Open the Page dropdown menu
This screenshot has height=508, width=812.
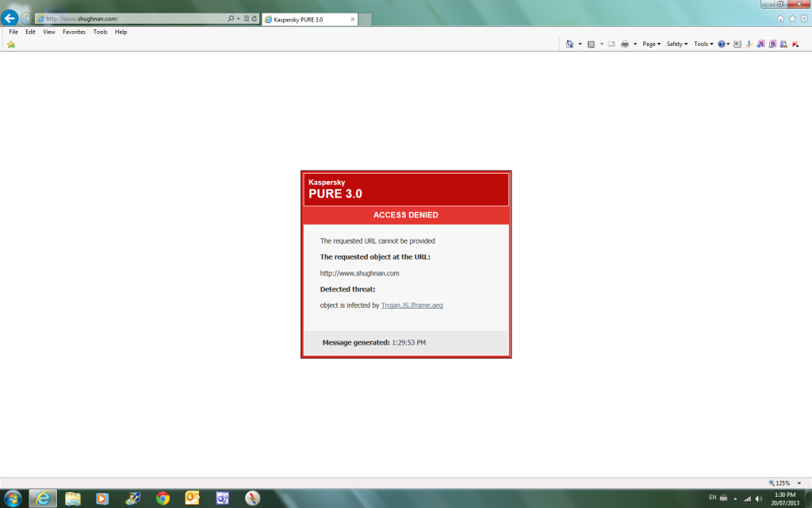652,44
